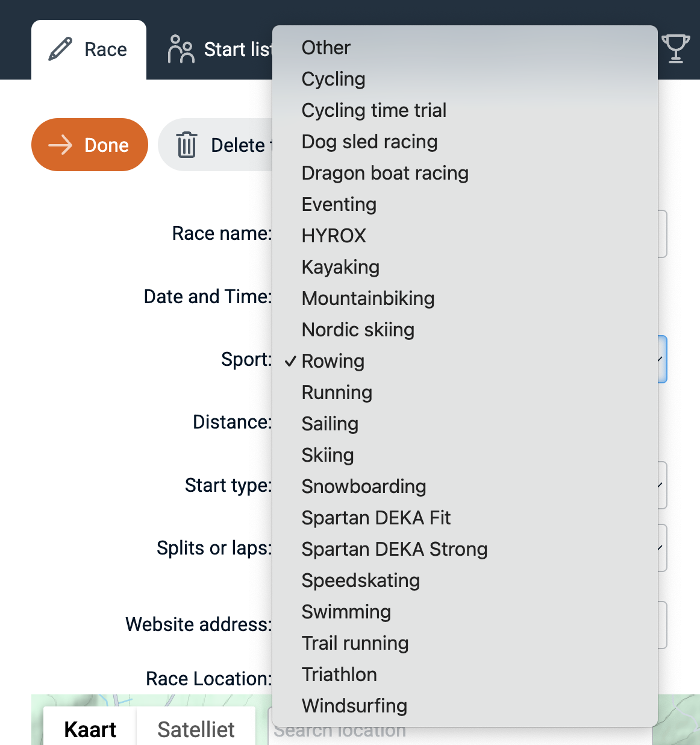The width and height of the screenshot is (700, 745).
Task: Pick the checked Rowing option
Action: coord(333,361)
